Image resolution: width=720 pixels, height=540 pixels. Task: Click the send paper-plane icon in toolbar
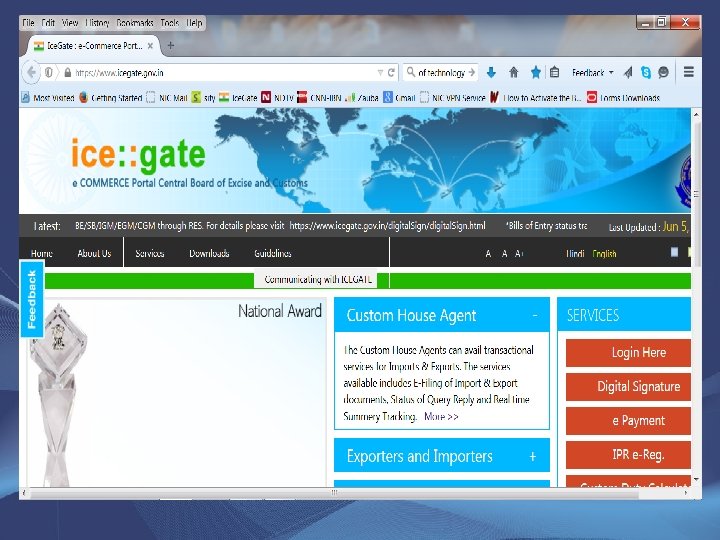point(628,73)
